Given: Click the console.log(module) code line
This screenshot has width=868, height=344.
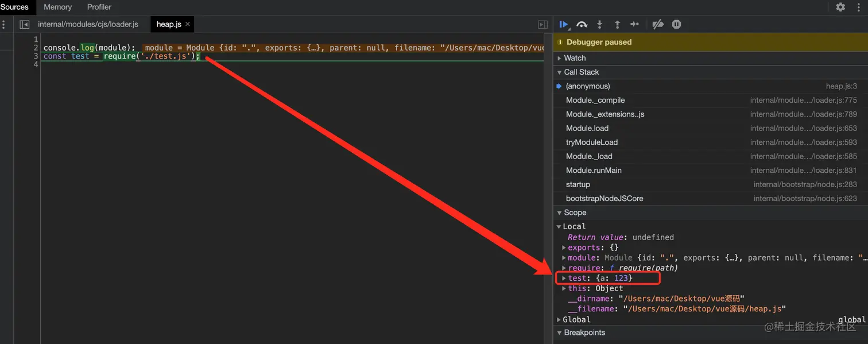Looking at the screenshot, I should (89, 48).
